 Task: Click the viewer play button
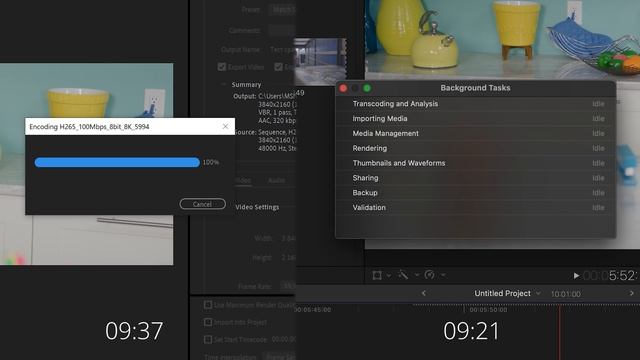pos(576,276)
